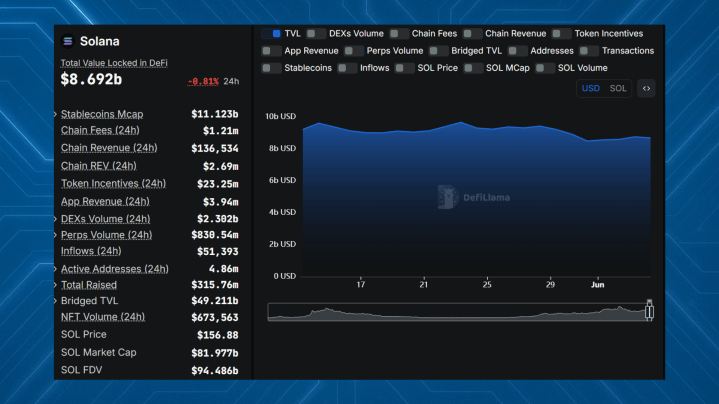
Task: Turn on Chain Revenue toggle
Action: [472, 33]
